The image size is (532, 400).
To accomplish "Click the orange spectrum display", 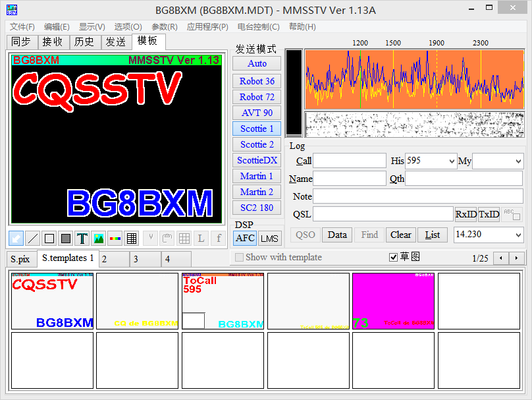I will pyautogui.click(x=415, y=80).
